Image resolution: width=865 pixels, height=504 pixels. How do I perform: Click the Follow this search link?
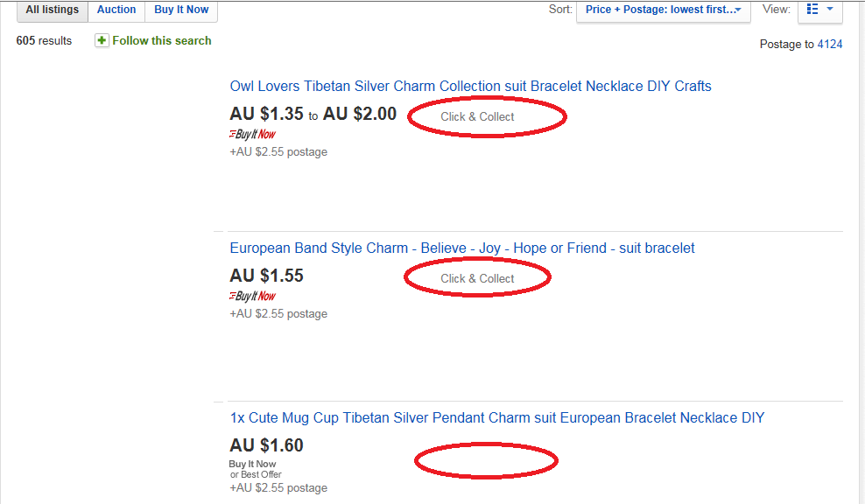[x=162, y=40]
